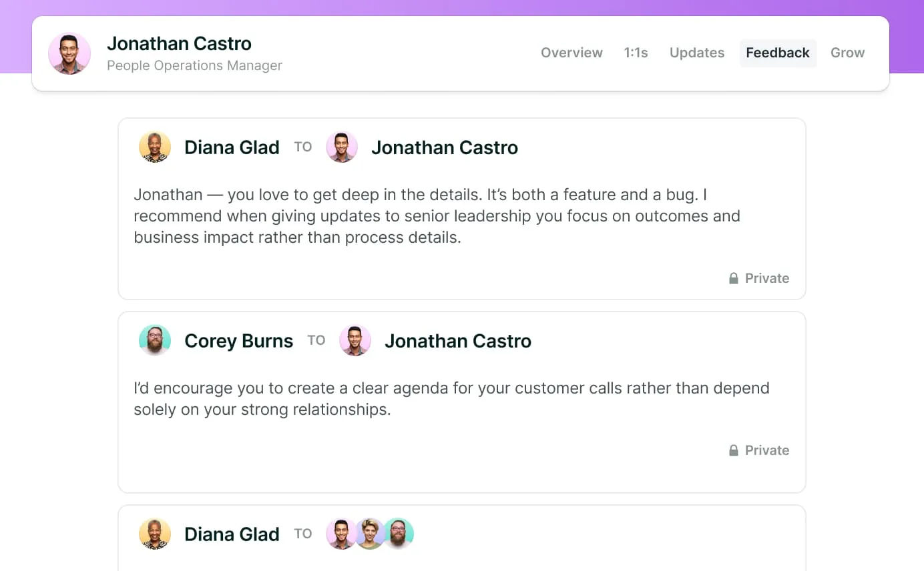Image resolution: width=924 pixels, height=571 pixels.
Task: Click Diana Glad's avatar in third feedback
Action: pos(155,534)
